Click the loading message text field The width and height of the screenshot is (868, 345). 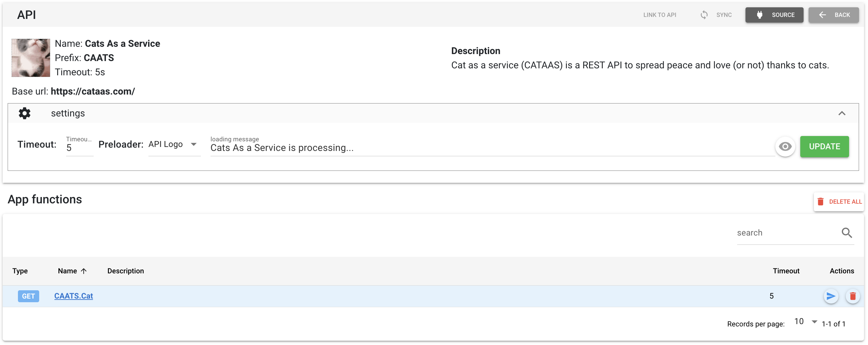click(492, 148)
